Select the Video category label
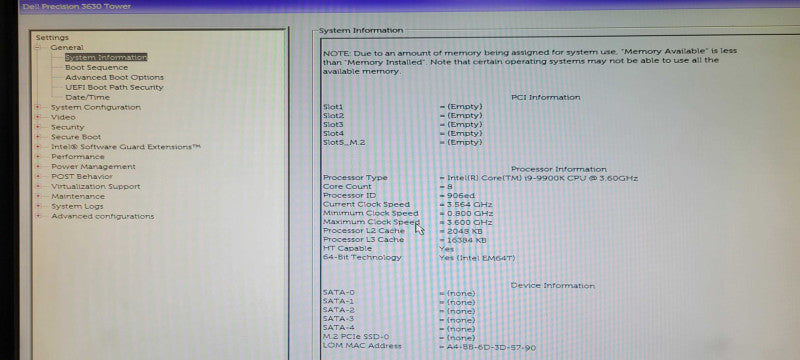800x360 pixels. pos(63,117)
